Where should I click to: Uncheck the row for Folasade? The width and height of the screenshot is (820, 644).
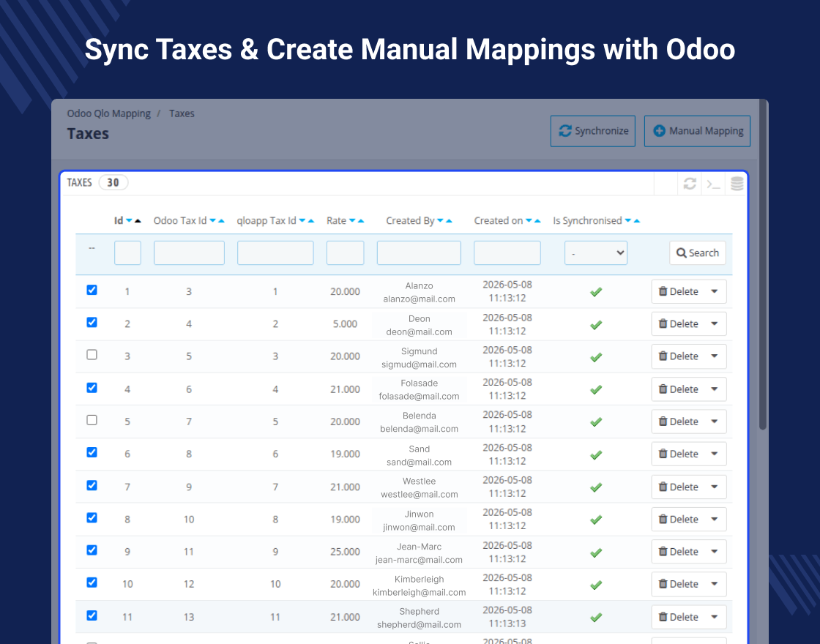point(92,387)
